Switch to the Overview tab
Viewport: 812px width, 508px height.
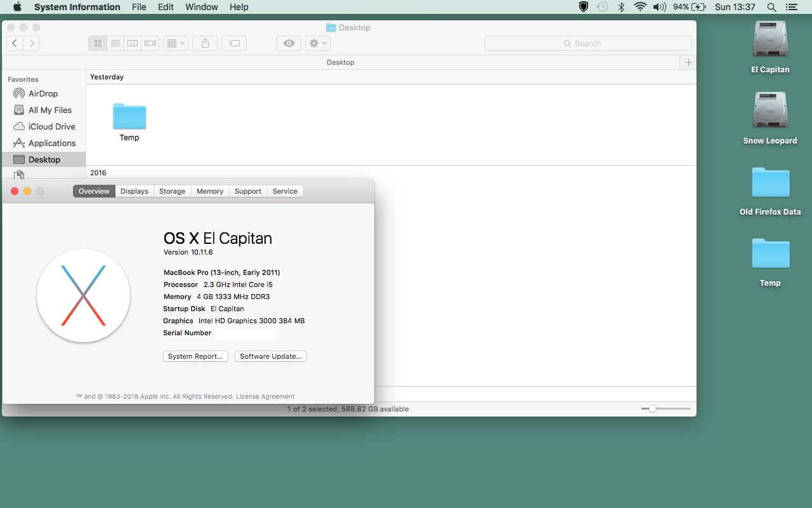coord(94,191)
